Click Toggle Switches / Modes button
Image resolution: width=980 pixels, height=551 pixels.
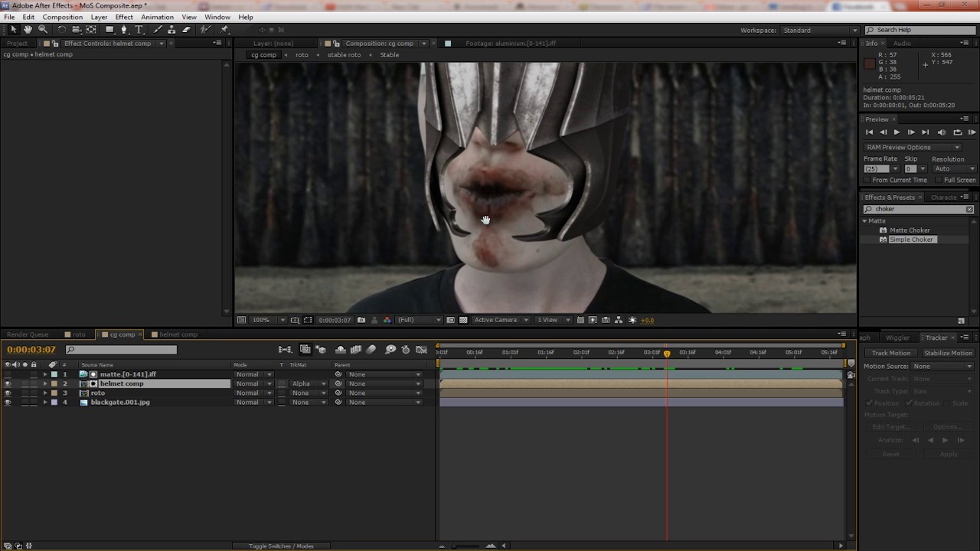click(x=281, y=546)
